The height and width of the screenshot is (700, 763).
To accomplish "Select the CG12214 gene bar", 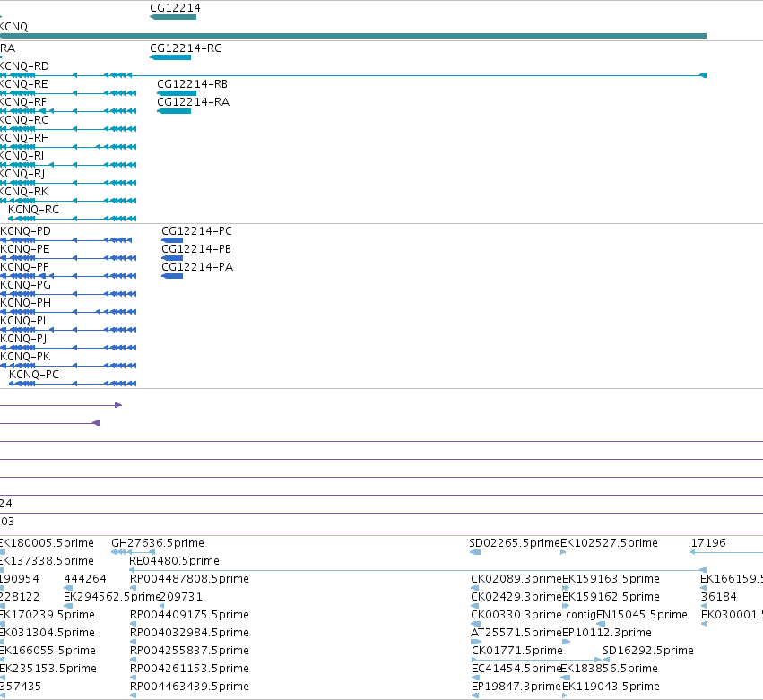I will coord(173,17).
